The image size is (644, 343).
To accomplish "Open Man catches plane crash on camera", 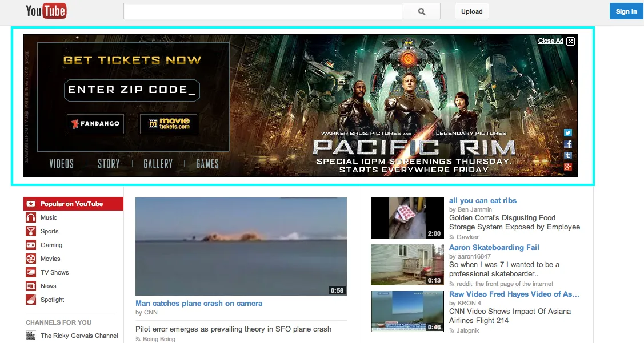I will [x=199, y=303].
